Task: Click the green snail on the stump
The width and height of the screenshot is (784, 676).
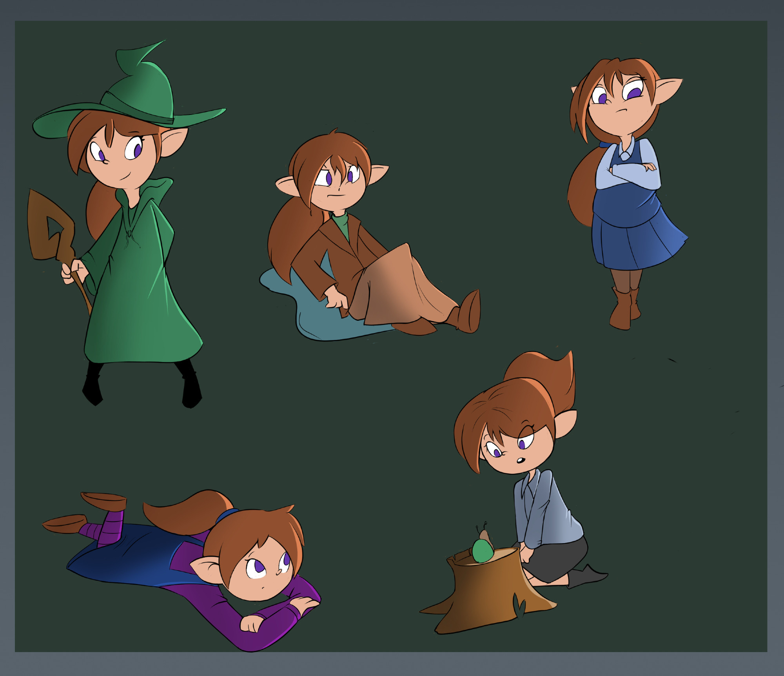Action: pyautogui.click(x=483, y=550)
